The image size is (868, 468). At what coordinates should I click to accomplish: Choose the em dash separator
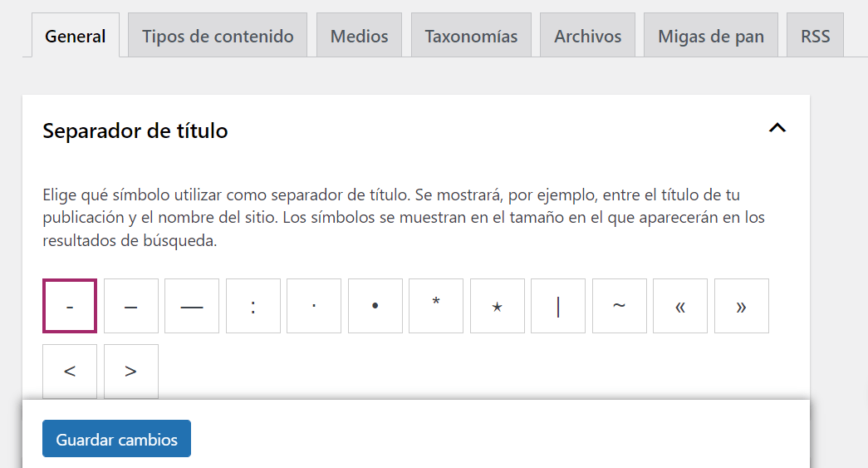pos(192,306)
